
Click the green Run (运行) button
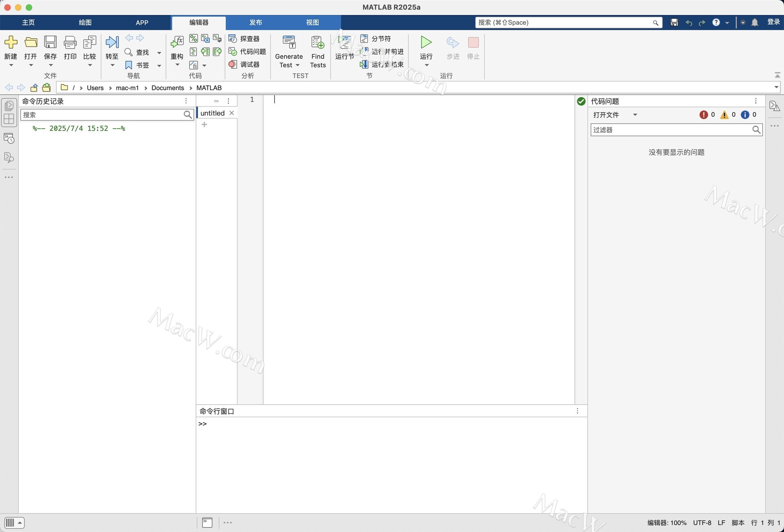click(x=426, y=42)
